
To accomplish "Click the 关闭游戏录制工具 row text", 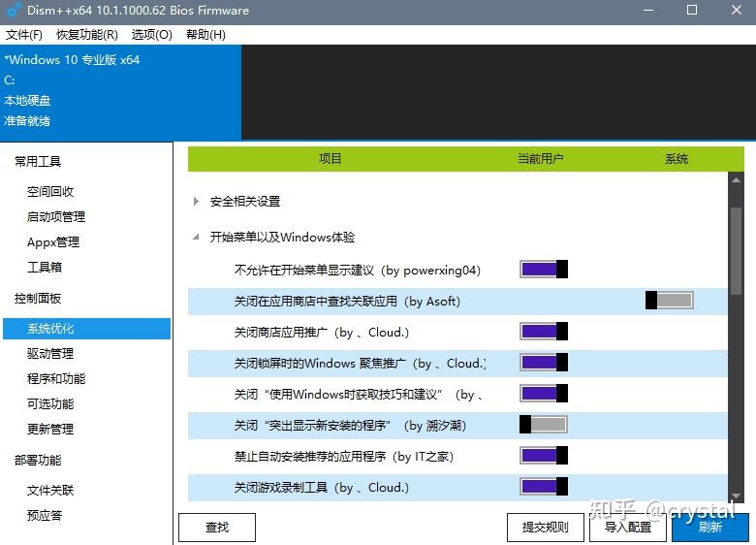I will (322, 488).
